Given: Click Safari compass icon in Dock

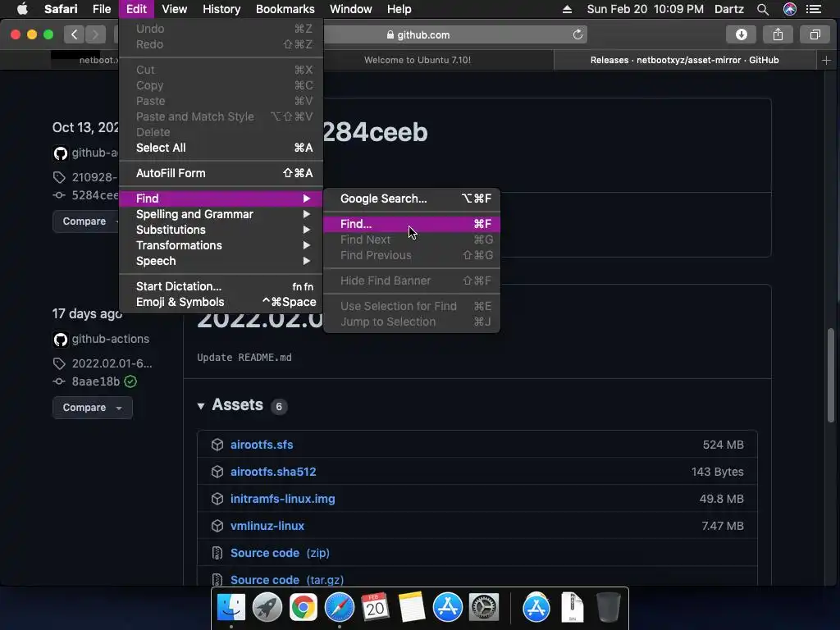Looking at the screenshot, I should (339, 608).
